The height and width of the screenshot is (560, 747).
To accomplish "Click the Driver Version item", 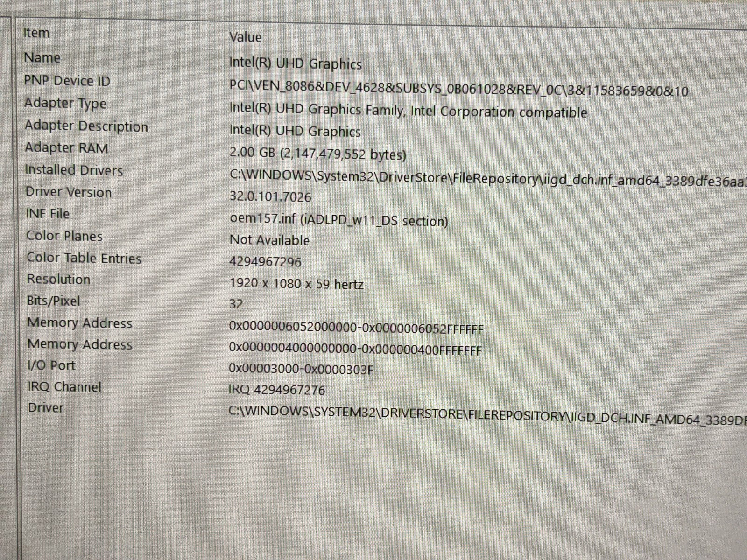I will (x=69, y=192).
